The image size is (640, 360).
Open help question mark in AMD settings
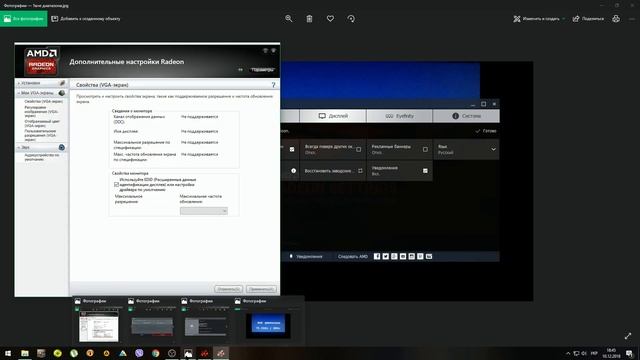(x=273, y=85)
